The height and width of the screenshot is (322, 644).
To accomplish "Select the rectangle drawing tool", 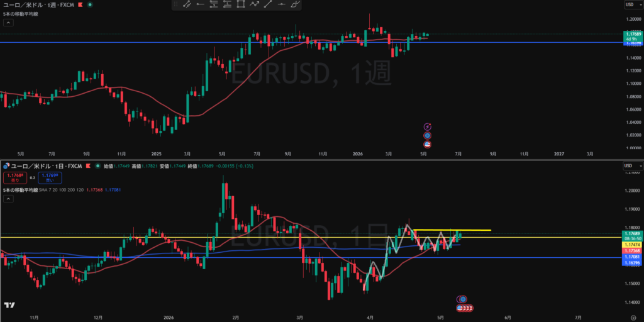I will point(241,4).
